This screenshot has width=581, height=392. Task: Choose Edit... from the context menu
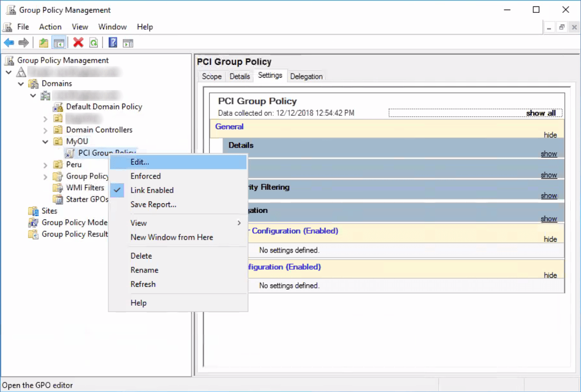pyautogui.click(x=179, y=162)
